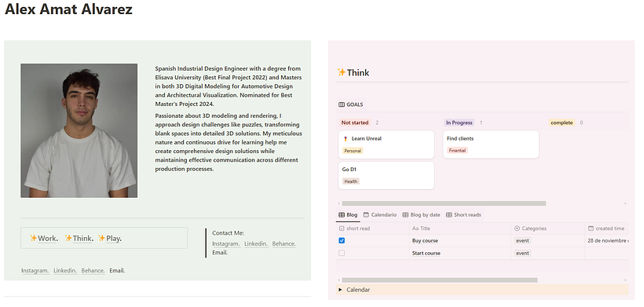Click the medal icon on Learn Unreal card
This screenshot has height=307, width=644.
[x=345, y=139]
